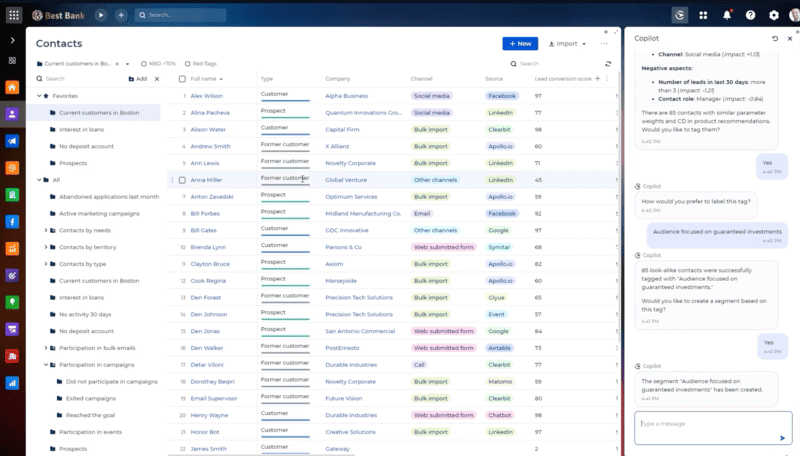Select all contacts with header checkbox
800x456 pixels.
click(181, 78)
